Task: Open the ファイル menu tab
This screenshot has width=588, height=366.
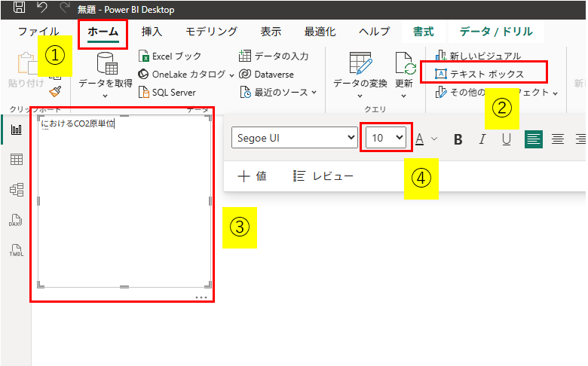Action: (38, 32)
